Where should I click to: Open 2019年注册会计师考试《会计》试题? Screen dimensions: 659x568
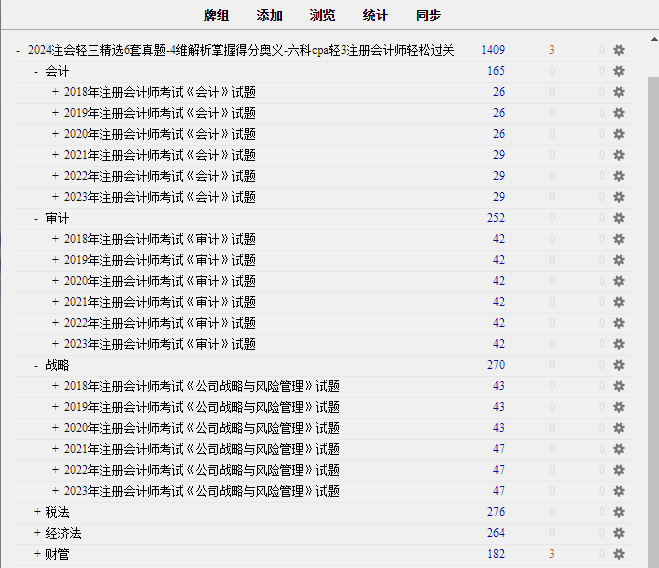pyautogui.click(x=160, y=114)
